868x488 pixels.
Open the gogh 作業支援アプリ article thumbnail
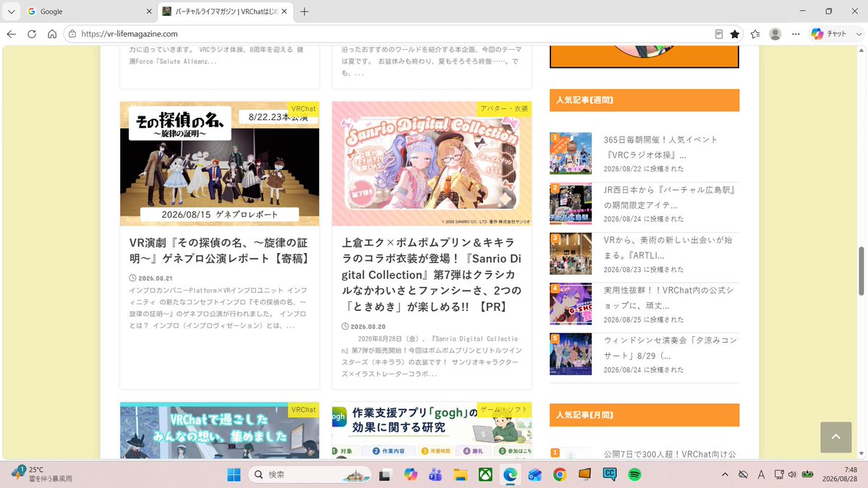pyautogui.click(x=432, y=430)
